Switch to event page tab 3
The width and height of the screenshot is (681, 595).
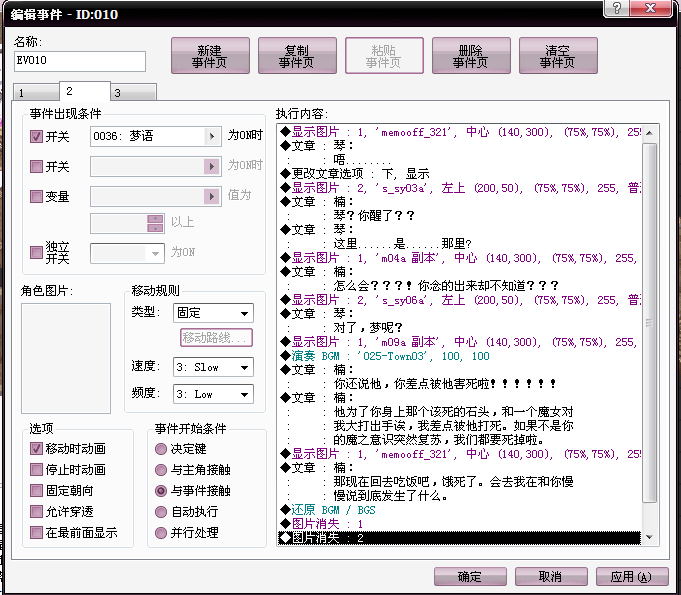[x=133, y=92]
